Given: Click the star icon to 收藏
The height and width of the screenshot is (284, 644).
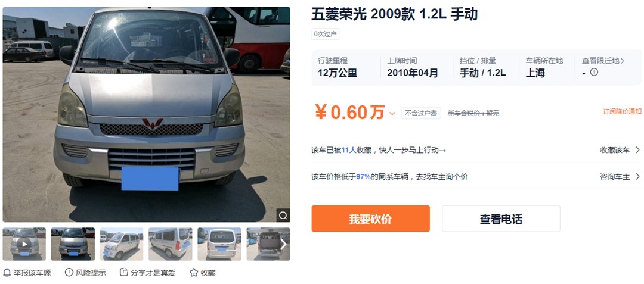Looking at the screenshot, I should tap(194, 273).
